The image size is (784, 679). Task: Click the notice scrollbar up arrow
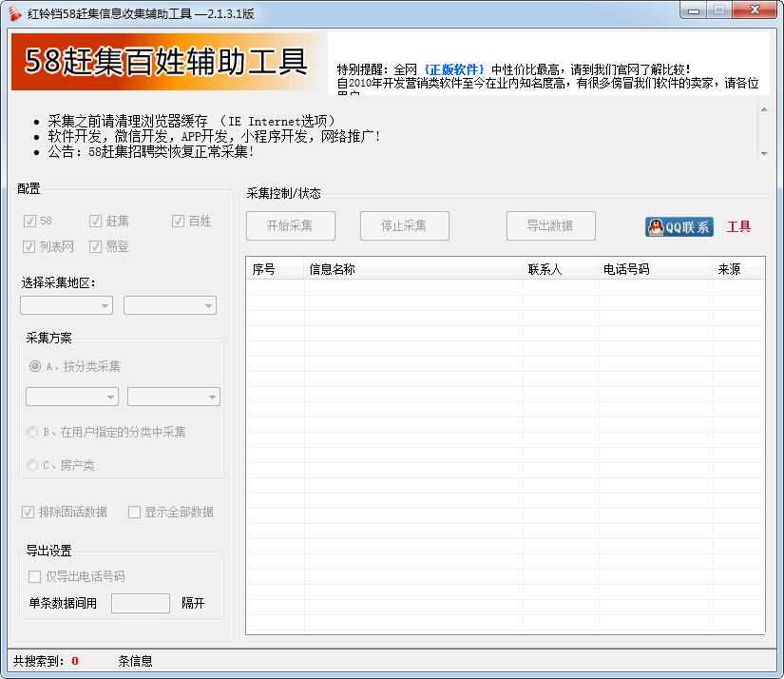[x=764, y=109]
